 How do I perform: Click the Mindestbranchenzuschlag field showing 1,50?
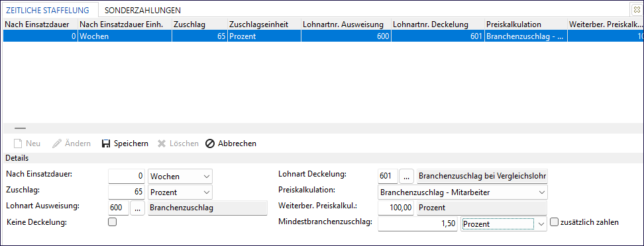click(x=417, y=224)
